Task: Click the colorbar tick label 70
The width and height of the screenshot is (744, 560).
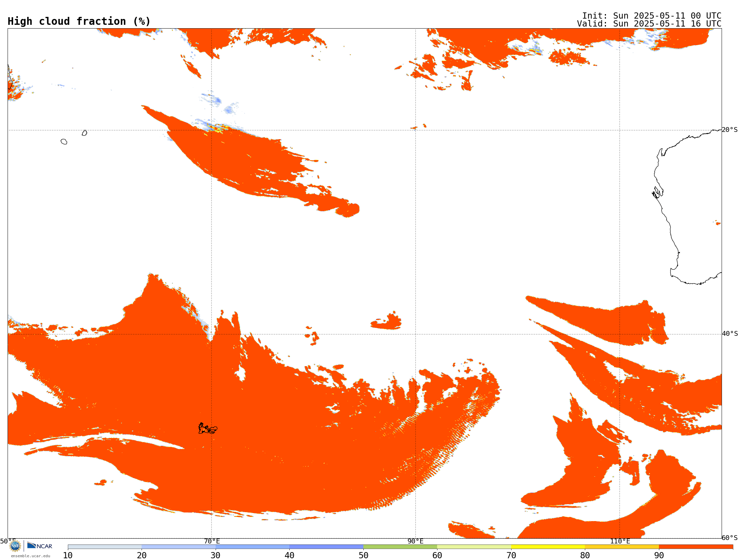Action: pyautogui.click(x=511, y=556)
